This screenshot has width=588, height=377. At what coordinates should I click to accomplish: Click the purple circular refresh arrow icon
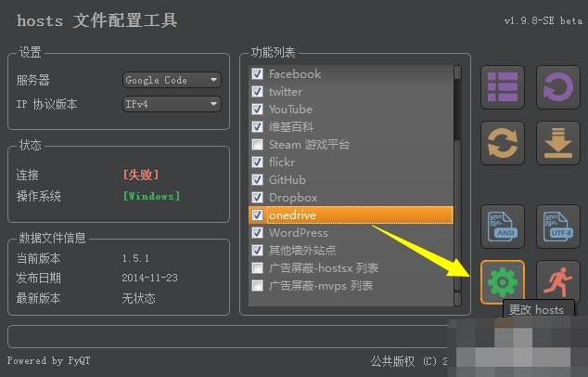pos(558,87)
